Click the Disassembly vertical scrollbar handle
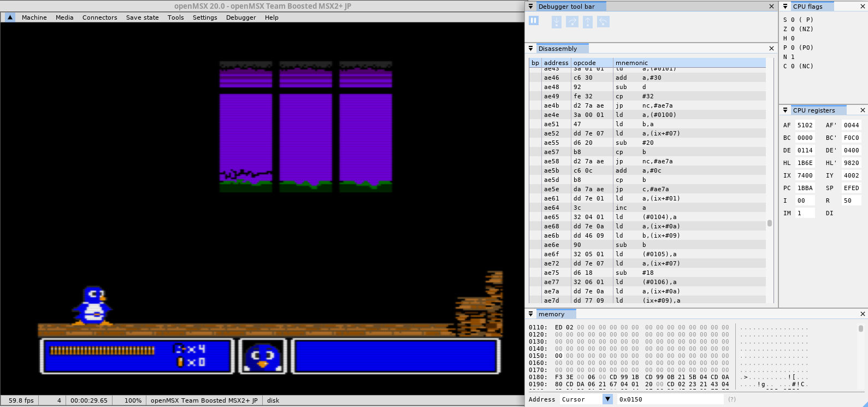 coord(769,223)
